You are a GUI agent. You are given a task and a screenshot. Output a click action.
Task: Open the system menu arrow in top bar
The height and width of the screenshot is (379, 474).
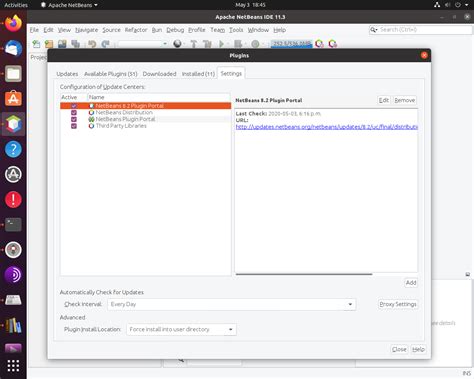click(x=467, y=5)
